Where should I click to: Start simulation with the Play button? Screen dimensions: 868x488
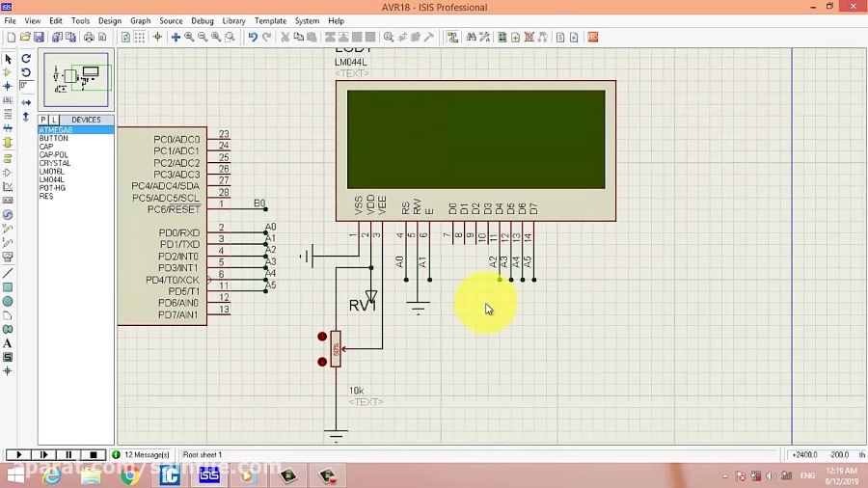(18, 454)
